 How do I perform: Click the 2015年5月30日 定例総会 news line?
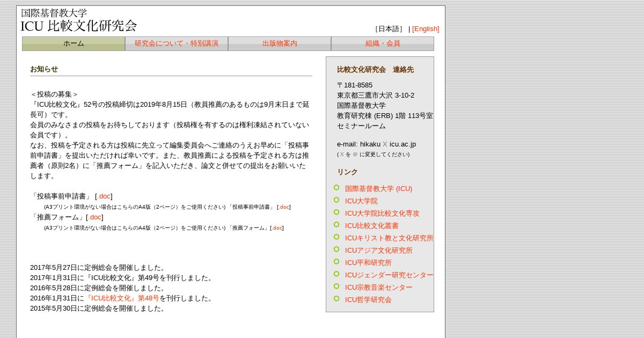(x=99, y=308)
